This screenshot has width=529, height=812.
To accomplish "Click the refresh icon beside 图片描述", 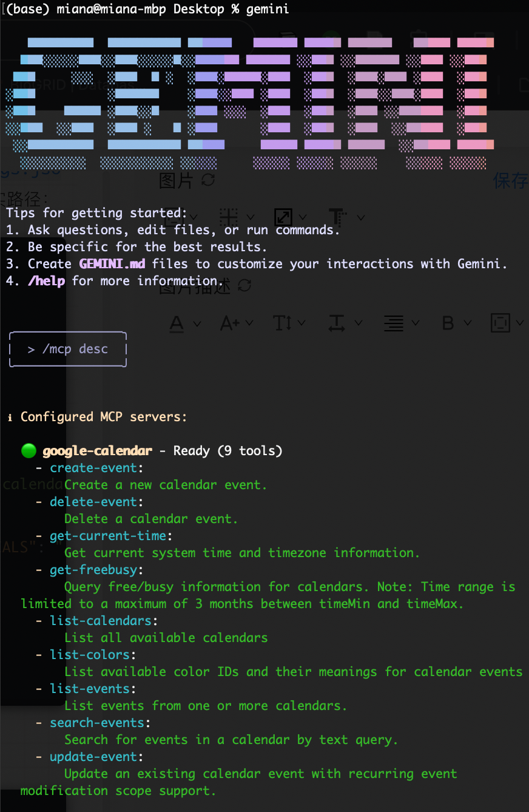I will click(244, 285).
